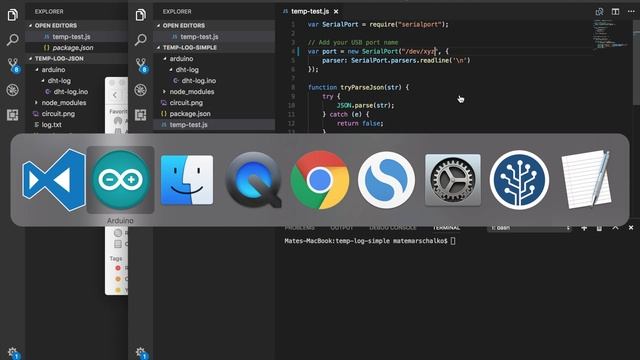Click Finder window back navigation button

pos(115,95)
